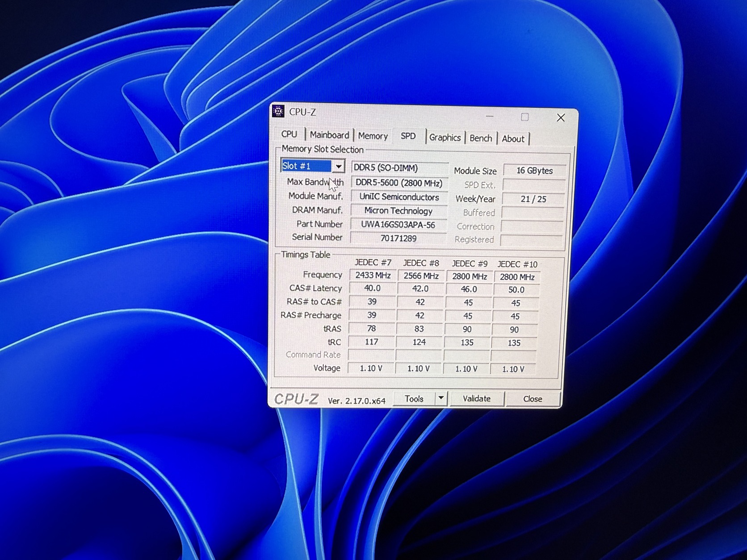
Task: Minimize the CPU-Z window
Action: [490, 116]
